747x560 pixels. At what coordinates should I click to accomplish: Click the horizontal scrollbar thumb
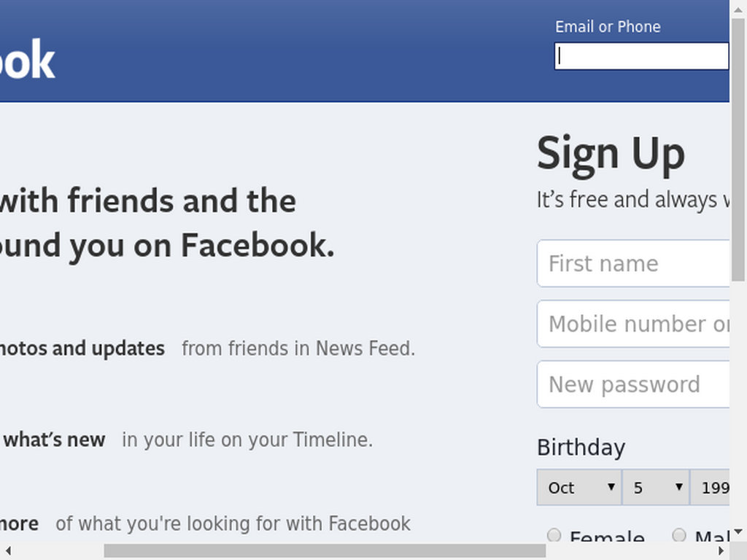point(325,551)
